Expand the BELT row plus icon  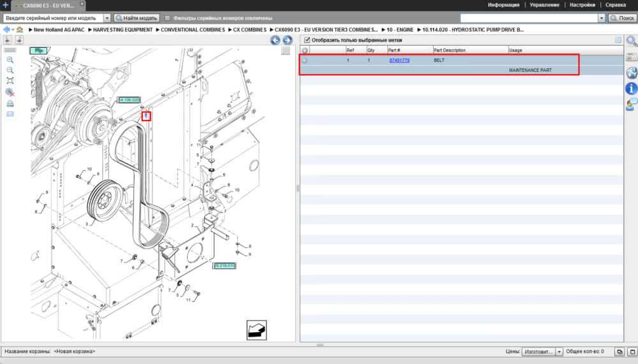pos(305,60)
